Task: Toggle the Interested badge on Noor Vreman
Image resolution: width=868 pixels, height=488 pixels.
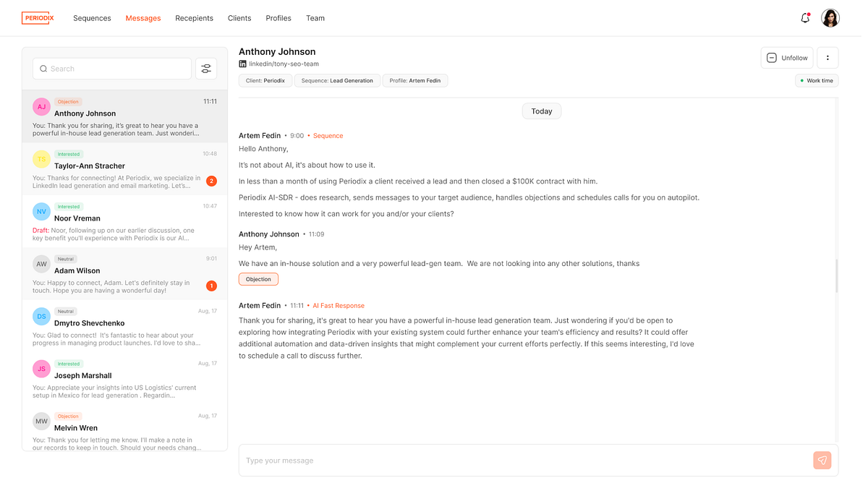Action: click(x=68, y=206)
